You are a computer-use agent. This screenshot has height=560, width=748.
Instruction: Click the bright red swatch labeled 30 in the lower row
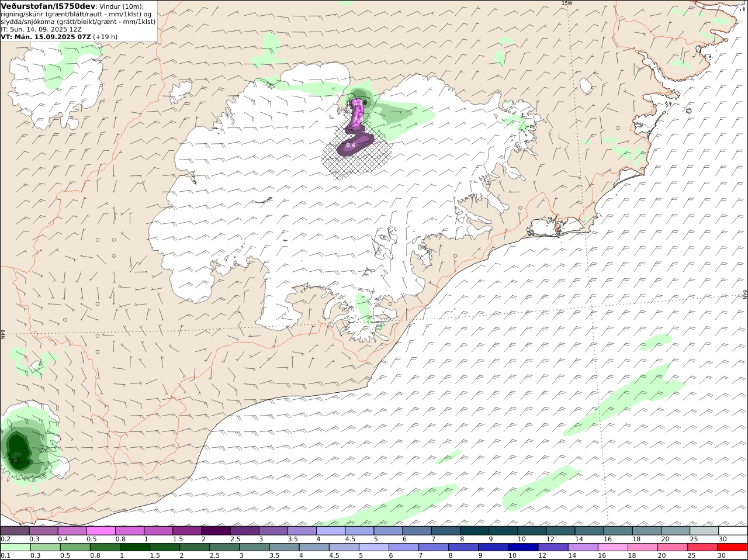tap(732, 548)
